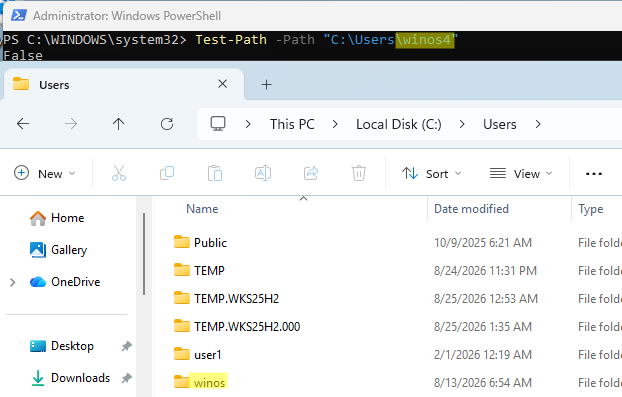The width and height of the screenshot is (622, 397).
Task: Expand chevron after This PC breadcrumb
Action: pyautogui.click(x=335, y=124)
